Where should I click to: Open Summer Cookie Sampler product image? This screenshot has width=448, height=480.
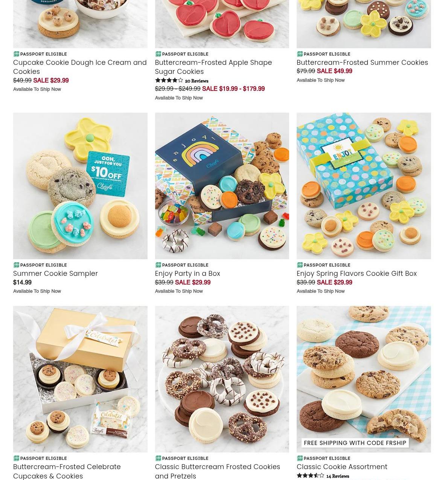80,186
